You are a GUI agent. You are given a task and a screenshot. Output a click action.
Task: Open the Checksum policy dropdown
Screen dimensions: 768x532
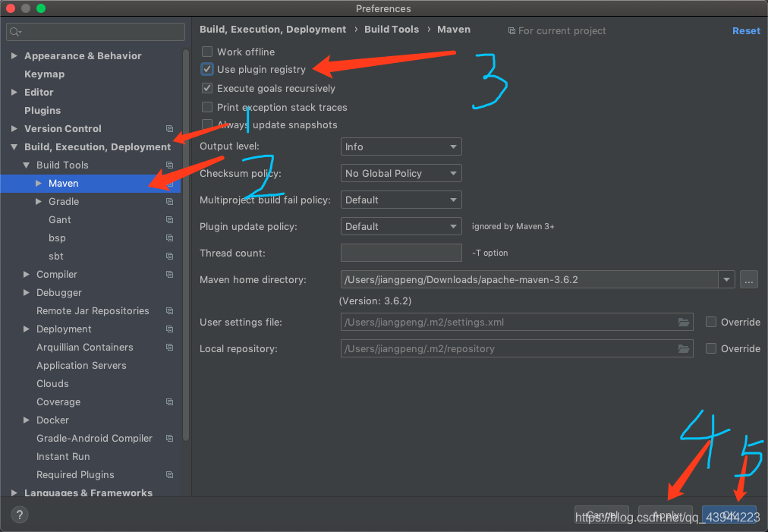401,173
